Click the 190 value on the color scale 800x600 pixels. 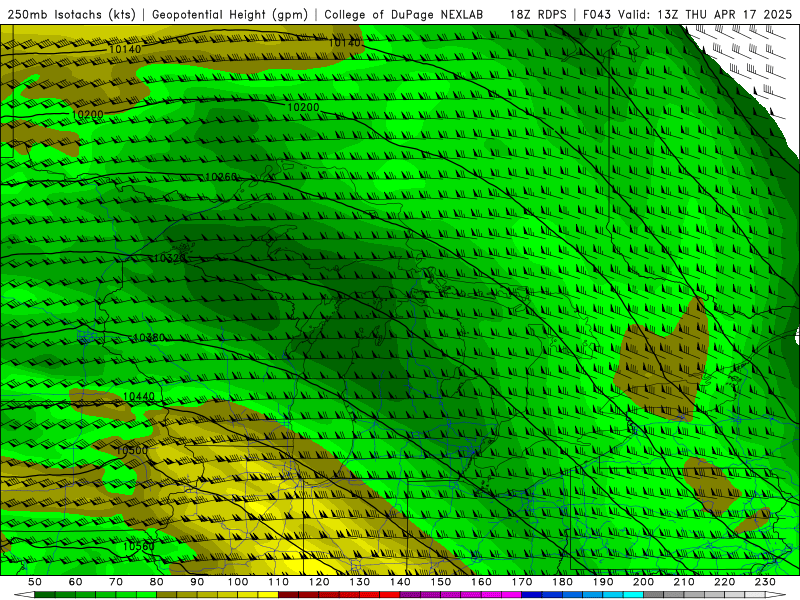coord(603,582)
